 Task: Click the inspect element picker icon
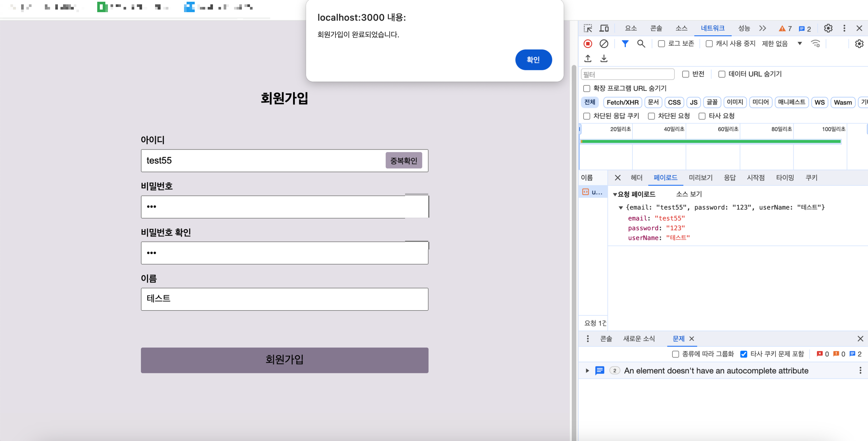588,28
